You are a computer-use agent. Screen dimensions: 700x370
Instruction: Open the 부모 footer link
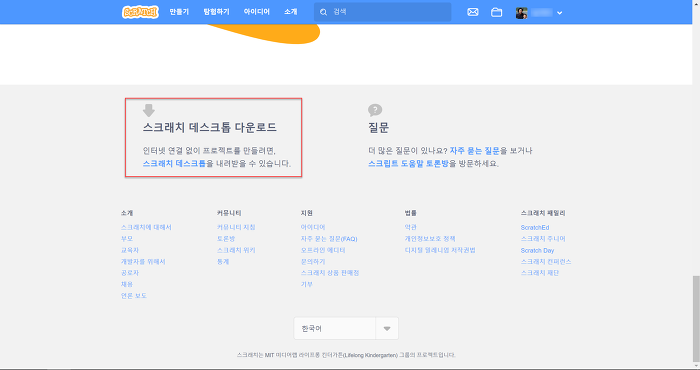pos(127,239)
